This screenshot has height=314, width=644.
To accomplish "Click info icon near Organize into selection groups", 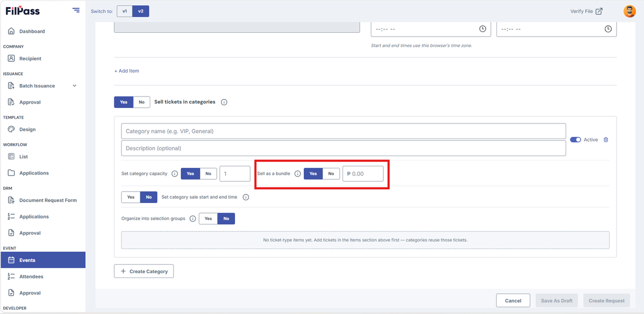I will (193, 219).
